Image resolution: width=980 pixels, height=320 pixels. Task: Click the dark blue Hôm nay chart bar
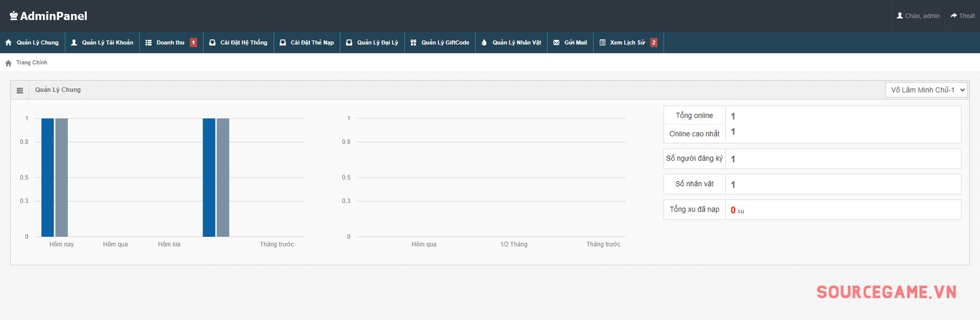47,177
